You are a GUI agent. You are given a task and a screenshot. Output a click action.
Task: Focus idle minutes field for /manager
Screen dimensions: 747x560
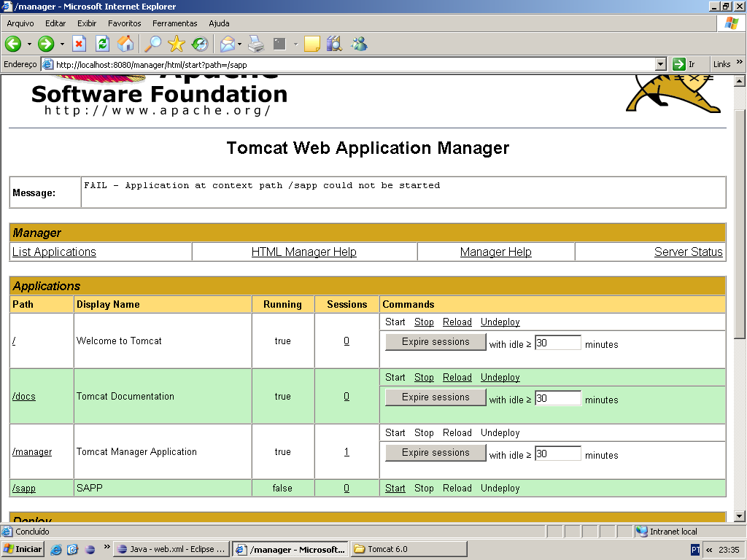click(x=558, y=454)
